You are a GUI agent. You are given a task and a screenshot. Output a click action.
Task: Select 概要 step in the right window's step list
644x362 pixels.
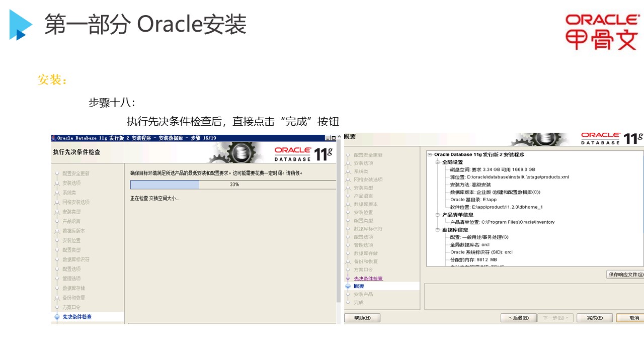359,286
